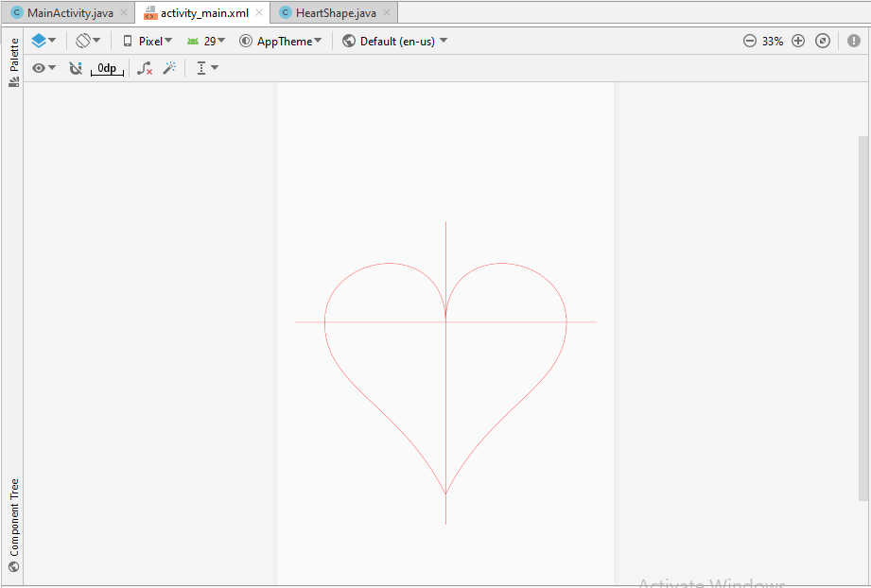Viewport: 871px width, 588px height.
Task: Choose a device with the Pixel dropdown
Action: click(148, 41)
